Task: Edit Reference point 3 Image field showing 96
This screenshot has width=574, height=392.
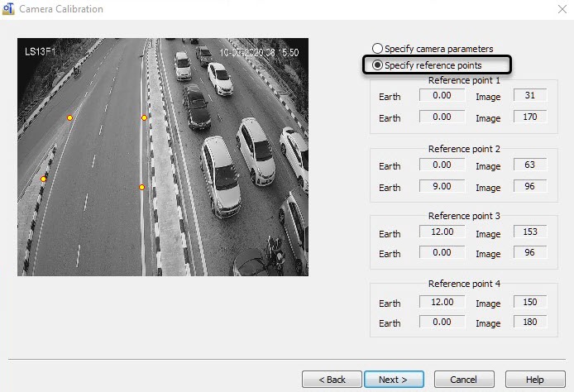Action: coord(530,252)
